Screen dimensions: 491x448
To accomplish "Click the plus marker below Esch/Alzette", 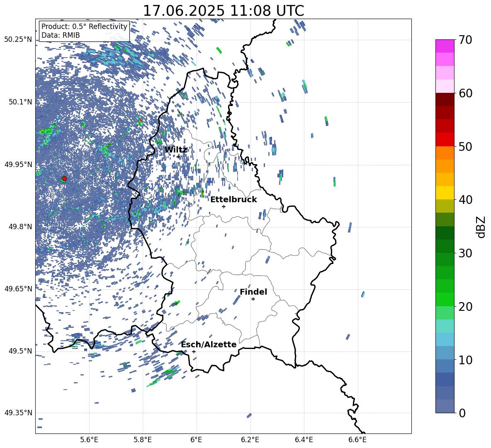I will tap(194, 351).
